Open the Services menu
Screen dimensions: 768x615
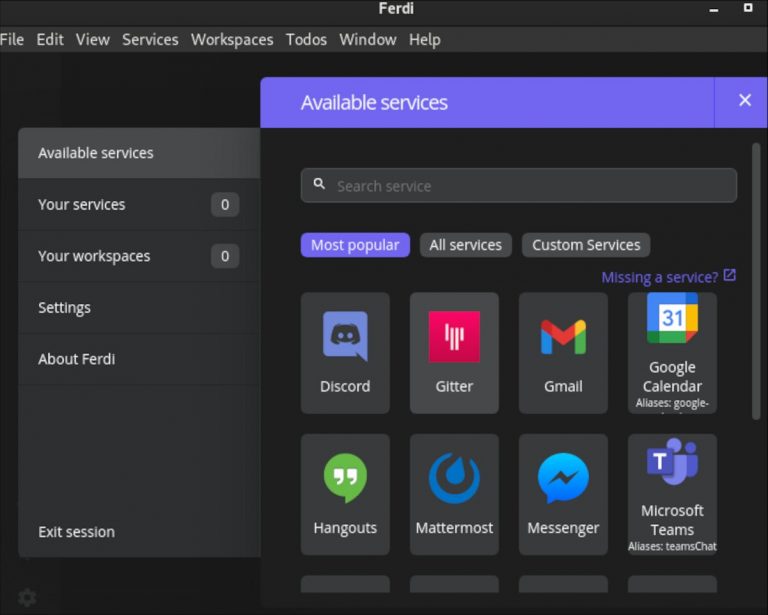150,39
